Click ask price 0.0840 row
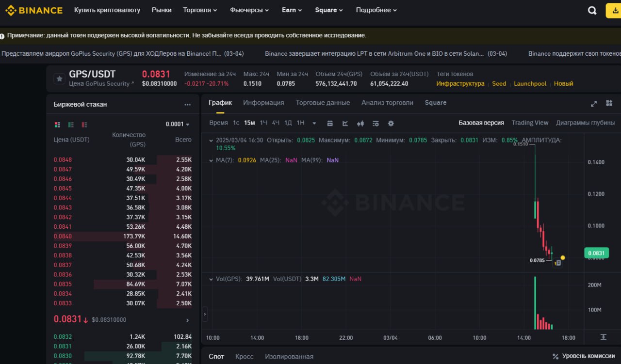Screen dimensions: 621x364 [123, 236]
